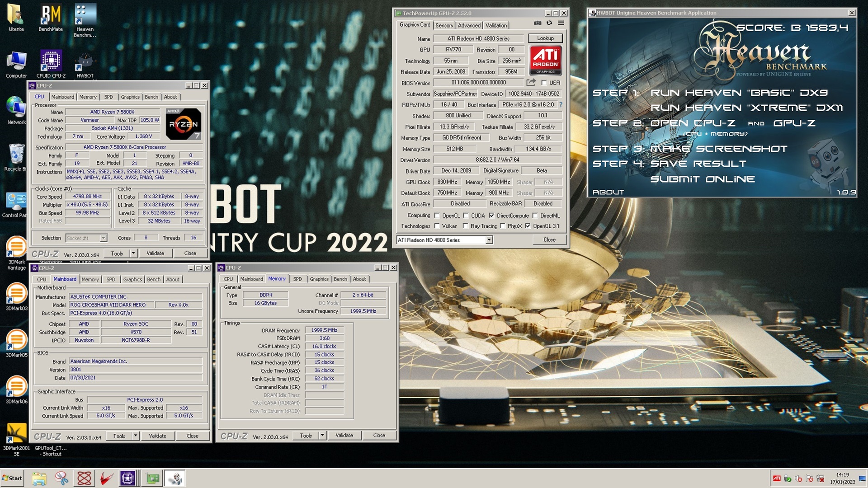Image resolution: width=868 pixels, height=488 pixels.
Task: Click the BIOS Version field in CPU-Z Mainboard
Action: [135, 369]
